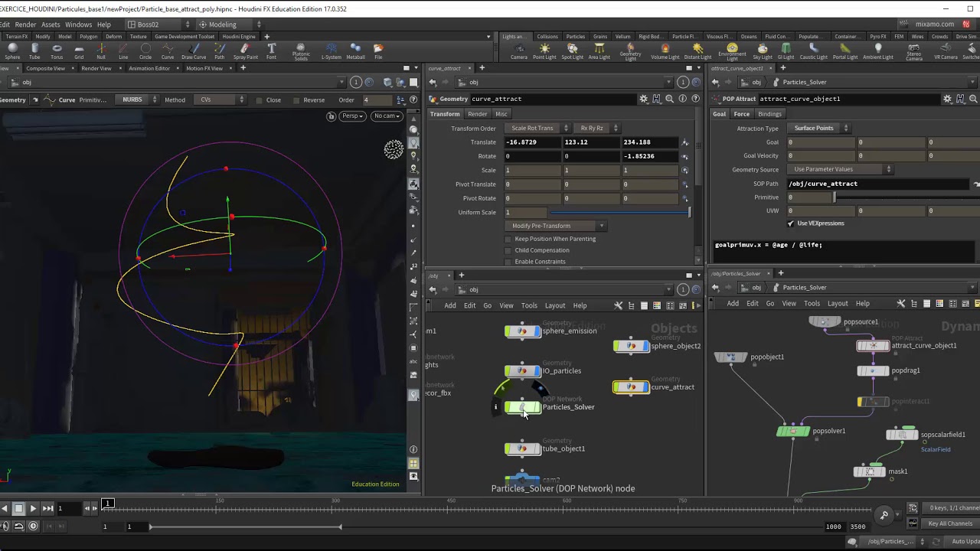Select the Metaball shelf tool
This screenshot has height=551, width=980.
pyautogui.click(x=355, y=51)
